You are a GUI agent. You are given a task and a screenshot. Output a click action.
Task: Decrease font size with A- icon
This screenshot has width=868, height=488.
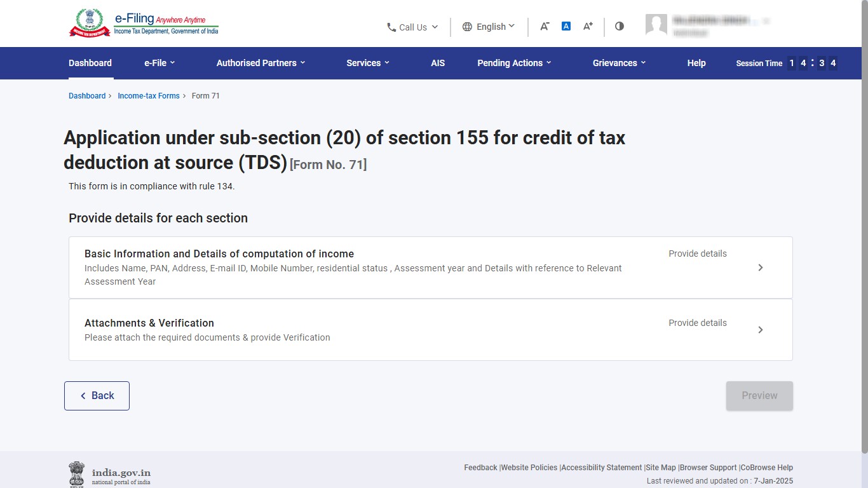(545, 26)
